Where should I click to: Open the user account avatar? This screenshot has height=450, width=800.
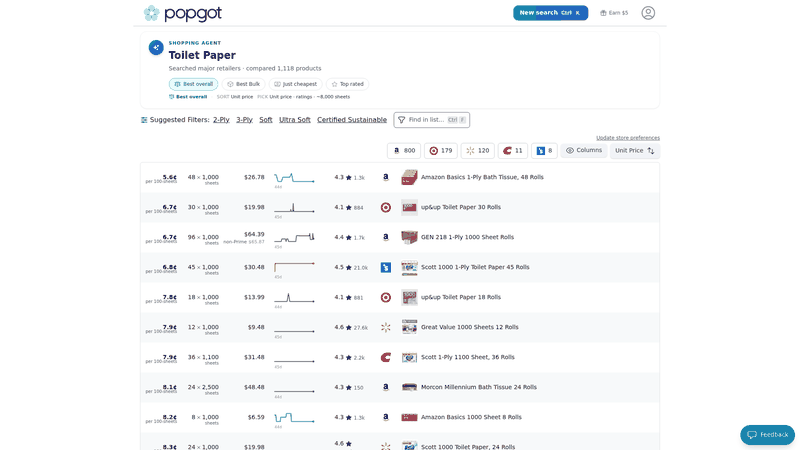[x=648, y=13]
